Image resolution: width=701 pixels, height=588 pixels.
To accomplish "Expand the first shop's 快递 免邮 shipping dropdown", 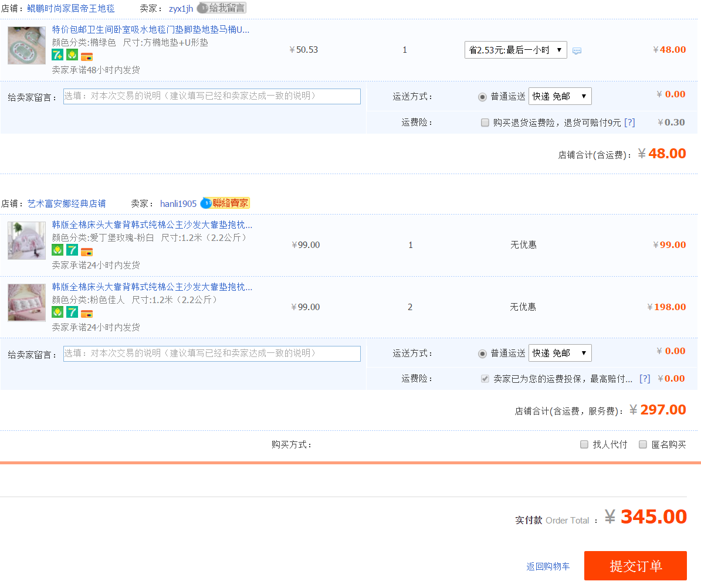I will click(x=560, y=96).
